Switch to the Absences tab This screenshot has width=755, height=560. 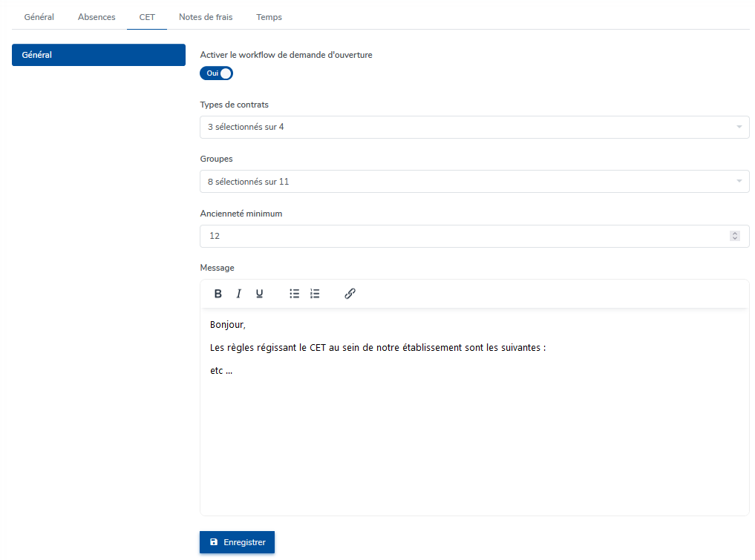[97, 17]
